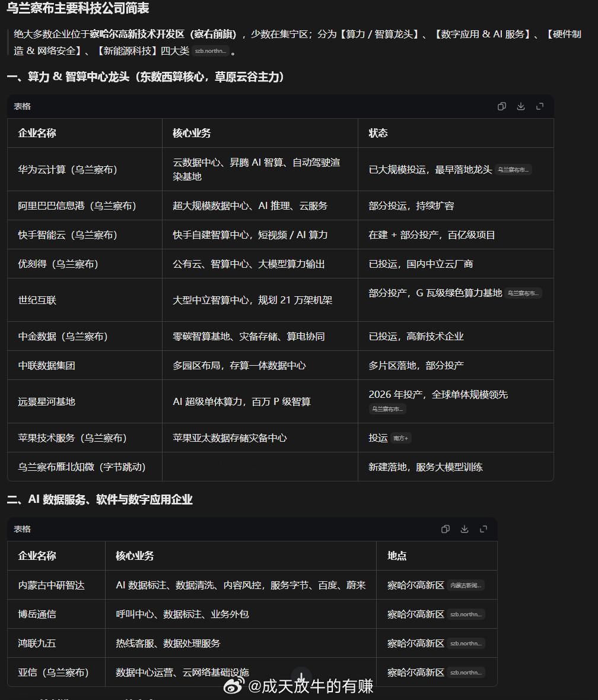This screenshot has height=700, width=598.
Task: Open the szb.northn source tag in intro paragraph
Action: tap(211, 51)
